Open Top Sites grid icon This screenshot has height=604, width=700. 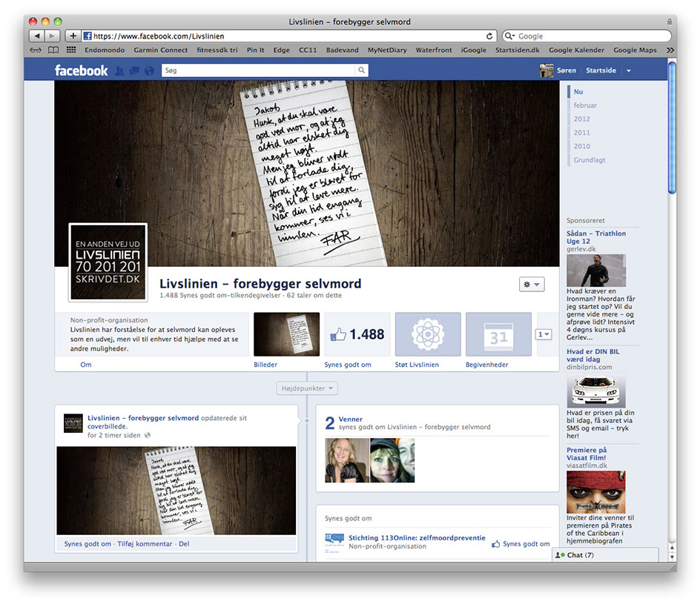coord(71,50)
